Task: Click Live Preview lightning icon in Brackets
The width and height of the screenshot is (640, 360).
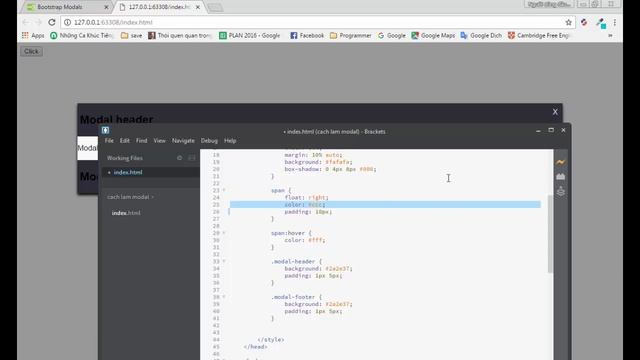Action: pos(560,162)
